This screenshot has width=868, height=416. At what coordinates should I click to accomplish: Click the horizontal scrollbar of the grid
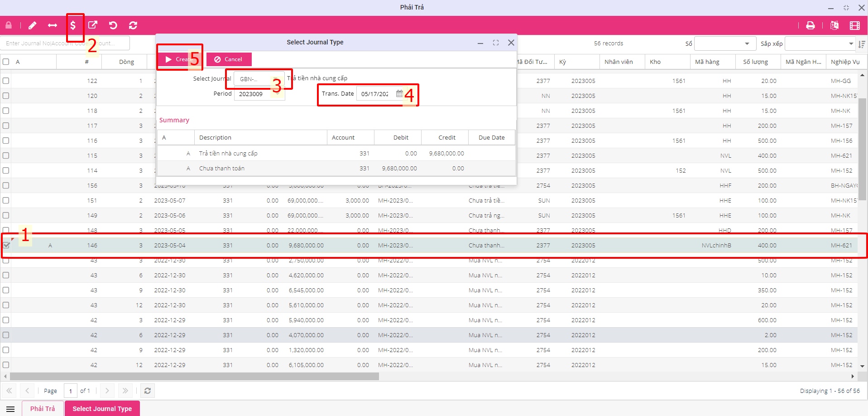194,377
